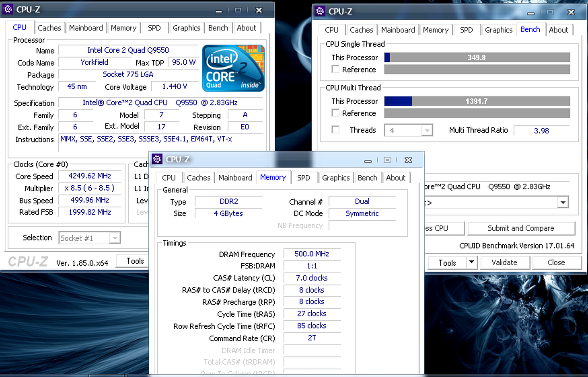Image resolution: width=588 pixels, height=377 pixels.
Task: Click memory Type value DDR2
Action: (229, 201)
